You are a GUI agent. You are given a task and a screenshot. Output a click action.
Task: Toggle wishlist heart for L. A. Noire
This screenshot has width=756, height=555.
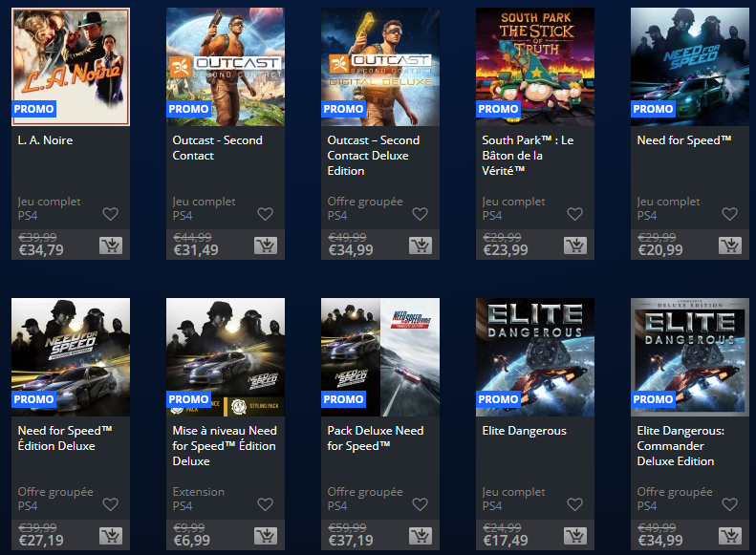pyautogui.click(x=111, y=214)
